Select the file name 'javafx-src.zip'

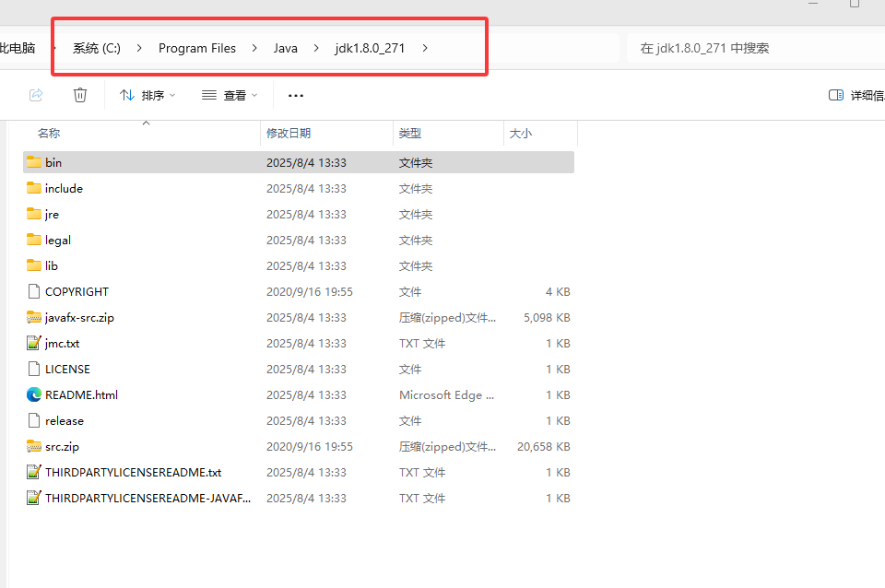pos(79,318)
